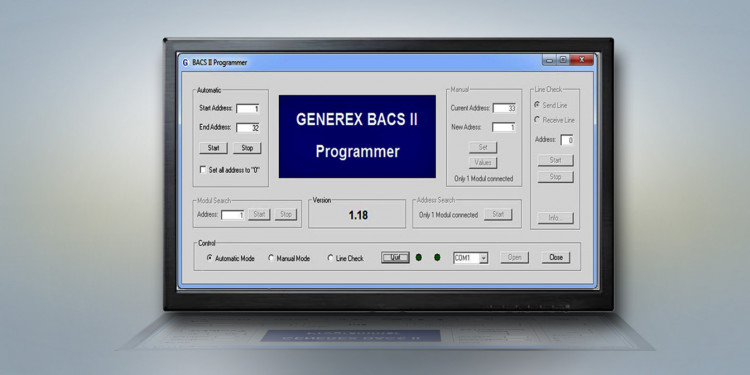The height and width of the screenshot is (375, 750).
Task: Click the second green status LED
Action: (x=437, y=257)
